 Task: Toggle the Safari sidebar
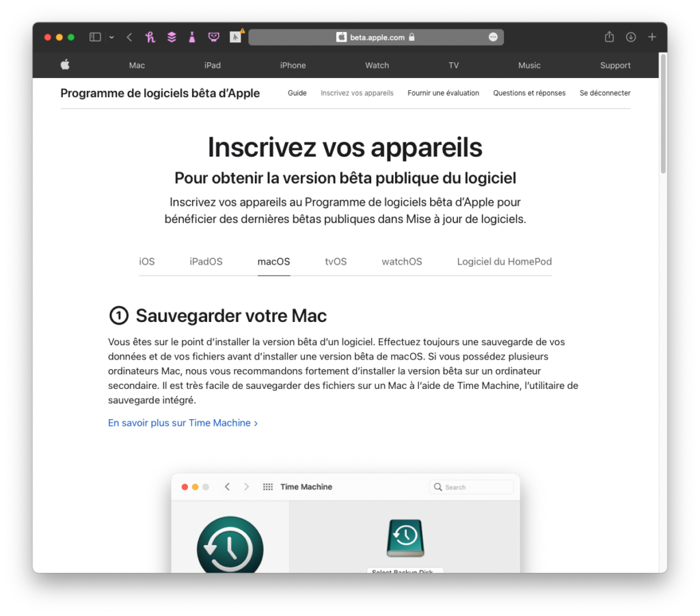coord(94,37)
